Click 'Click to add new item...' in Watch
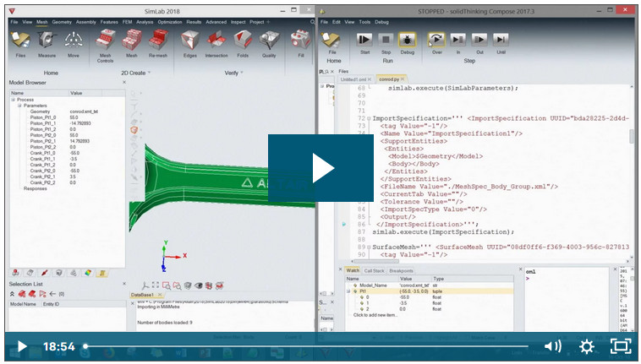Image resolution: width=641 pixels, height=364 pixels. (x=377, y=315)
